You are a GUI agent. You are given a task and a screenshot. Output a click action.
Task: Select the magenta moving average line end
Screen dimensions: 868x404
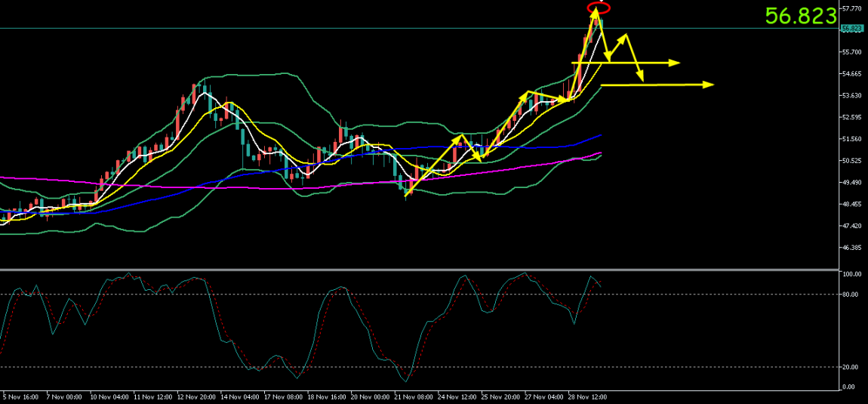(600, 153)
